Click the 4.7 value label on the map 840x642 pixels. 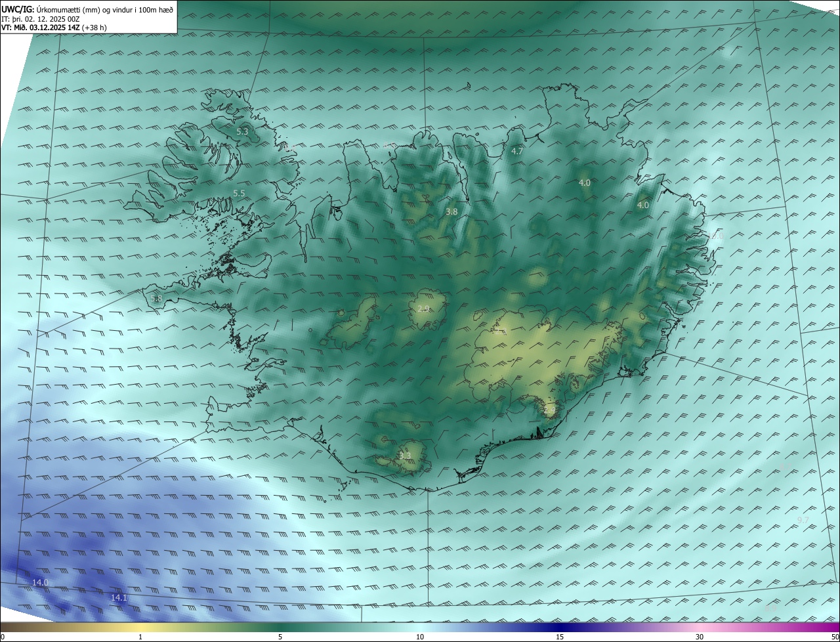coord(517,151)
